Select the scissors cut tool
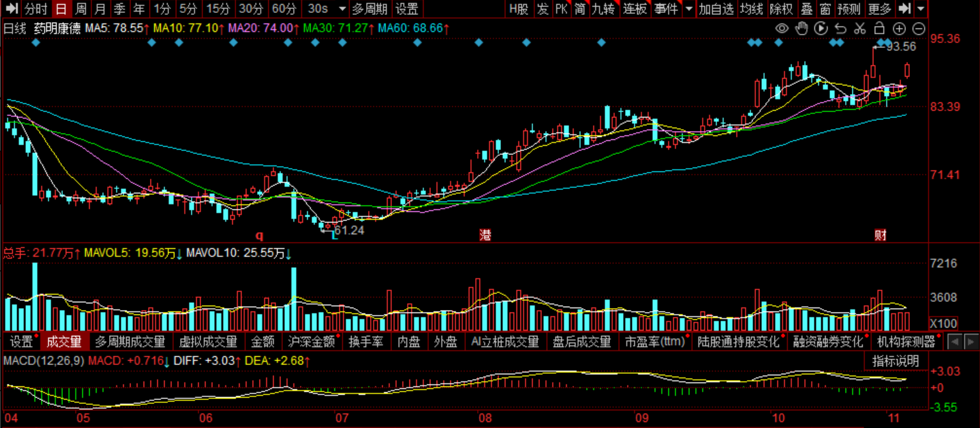Screen dimensions: 980x428 tap(860, 29)
